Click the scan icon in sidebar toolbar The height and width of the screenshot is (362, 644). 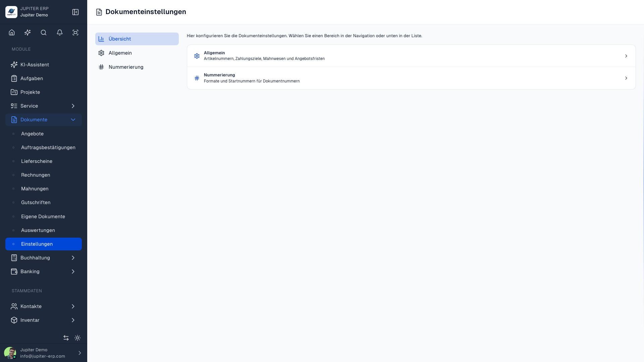click(x=75, y=33)
